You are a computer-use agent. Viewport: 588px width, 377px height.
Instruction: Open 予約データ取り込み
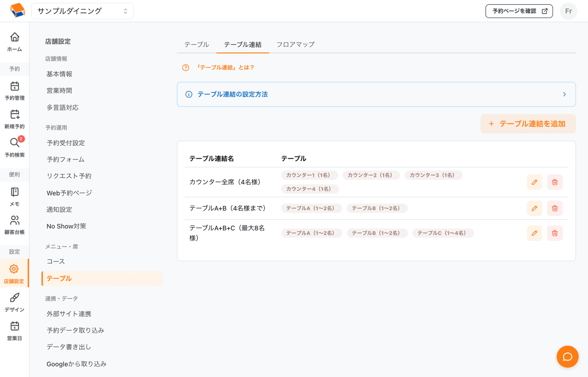pyautogui.click(x=75, y=331)
